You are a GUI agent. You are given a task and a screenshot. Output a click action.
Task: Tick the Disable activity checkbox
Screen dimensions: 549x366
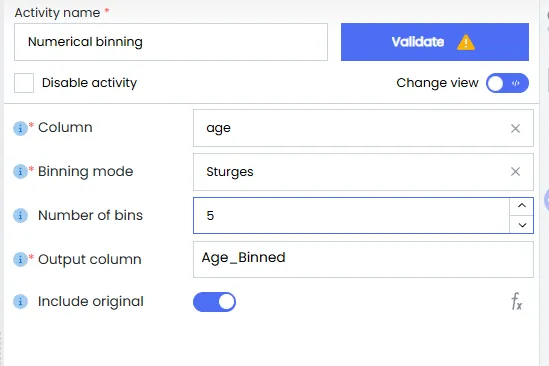pyautogui.click(x=24, y=83)
